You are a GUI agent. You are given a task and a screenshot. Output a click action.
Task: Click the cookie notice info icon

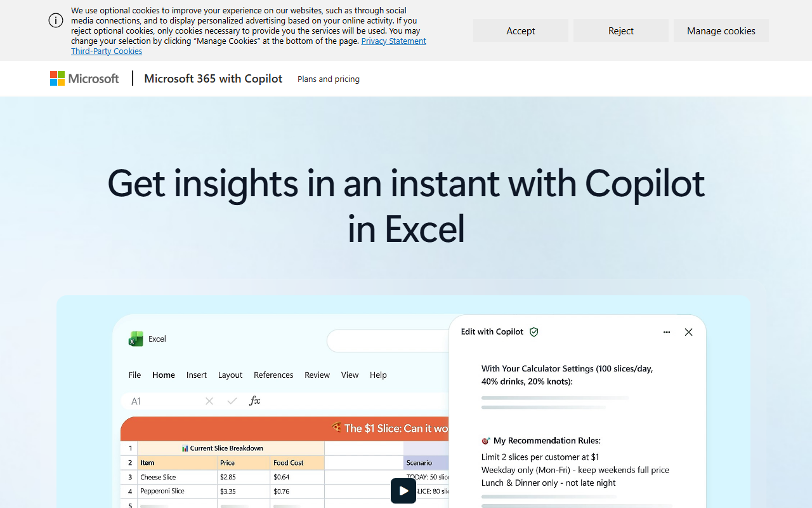pyautogui.click(x=56, y=20)
